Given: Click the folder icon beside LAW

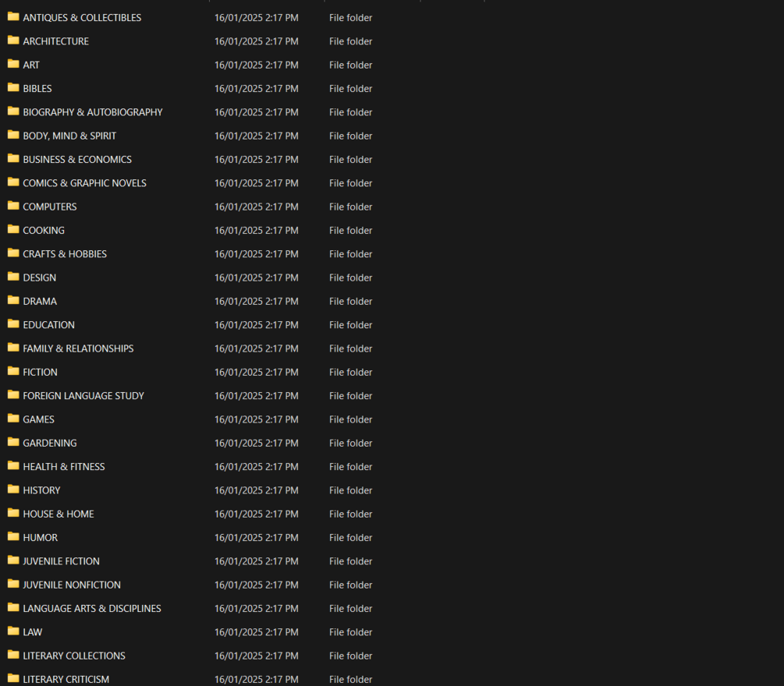Looking at the screenshot, I should click(x=13, y=631).
